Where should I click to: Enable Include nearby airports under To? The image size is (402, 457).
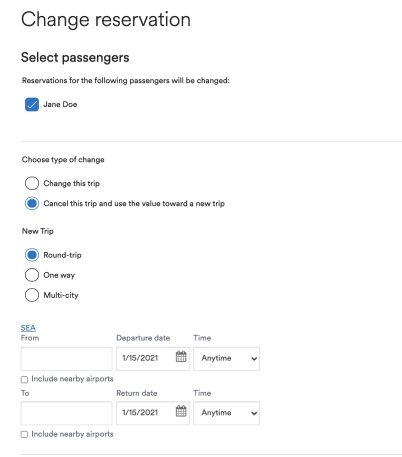click(x=24, y=434)
